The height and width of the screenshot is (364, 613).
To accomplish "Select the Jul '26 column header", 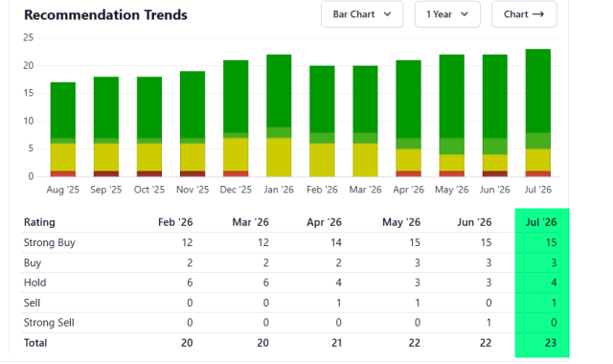I will (541, 222).
